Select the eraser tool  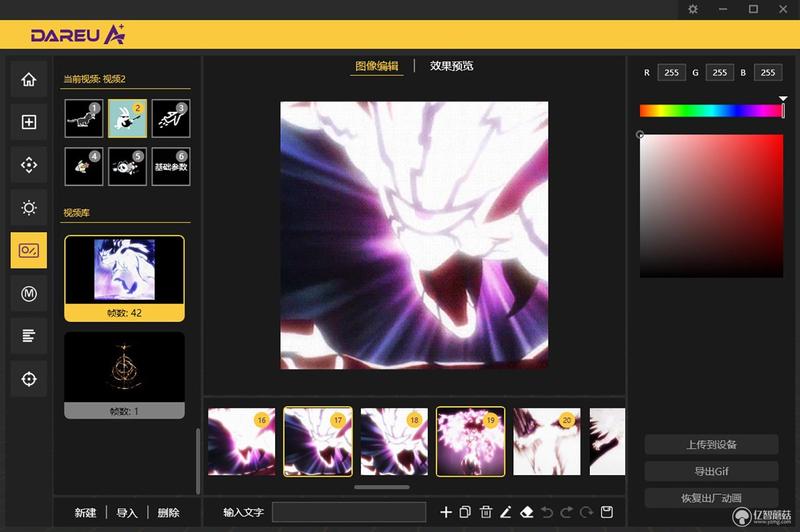click(527, 512)
